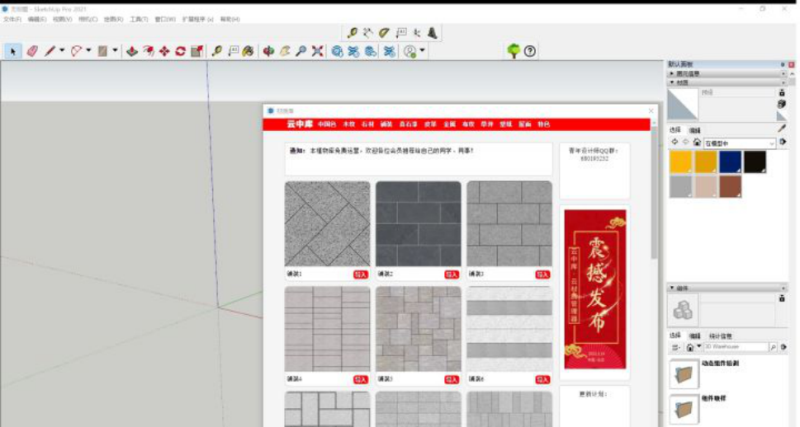Select the herringbone 铺装1 texture thumbnail
This screenshot has width=800, height=427.
328,223
